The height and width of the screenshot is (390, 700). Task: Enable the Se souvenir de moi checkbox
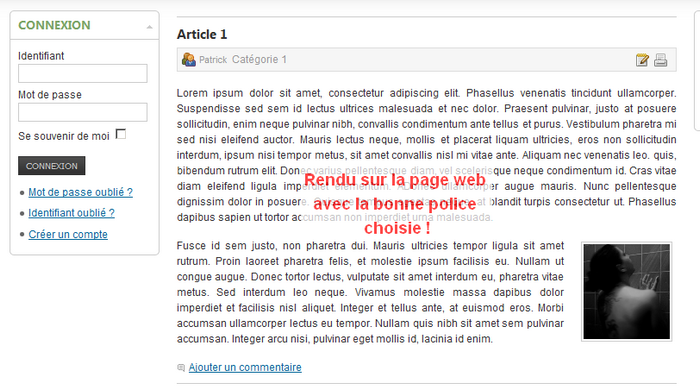click(x=121, y=134)
